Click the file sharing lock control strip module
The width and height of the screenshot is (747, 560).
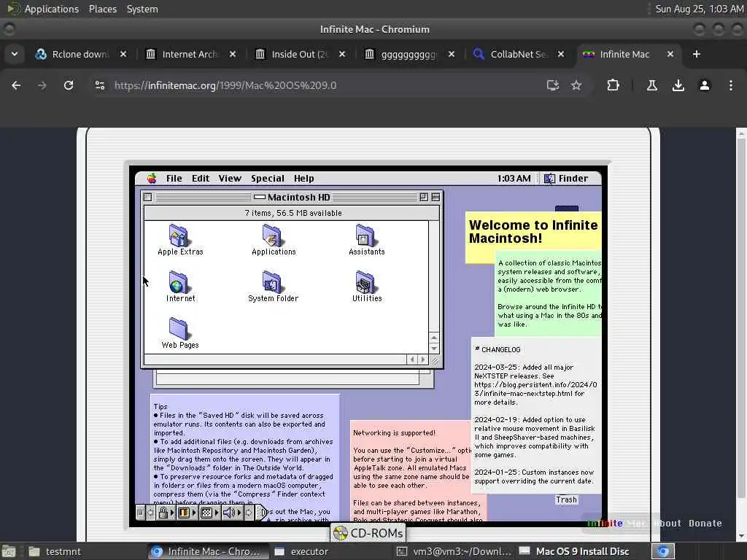coord(163,513)
